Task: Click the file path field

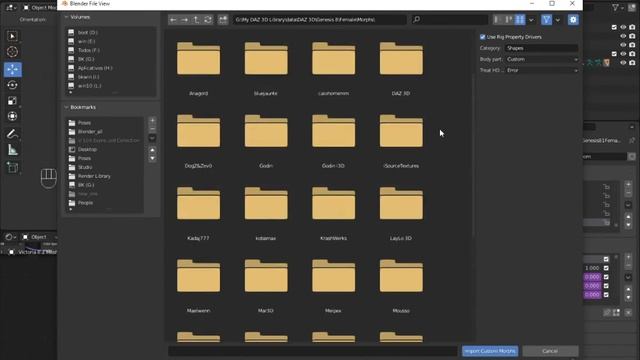Action: (x=320, y=20)
